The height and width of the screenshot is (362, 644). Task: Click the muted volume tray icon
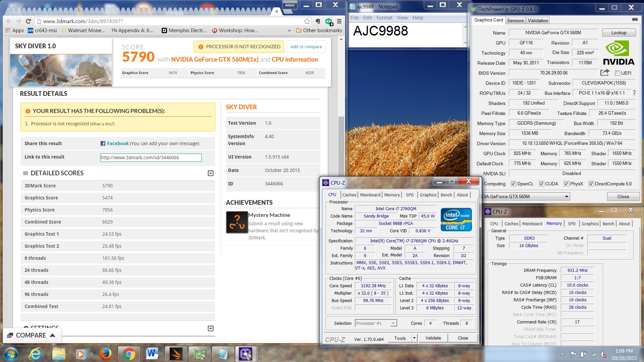(x=603, y=354)
